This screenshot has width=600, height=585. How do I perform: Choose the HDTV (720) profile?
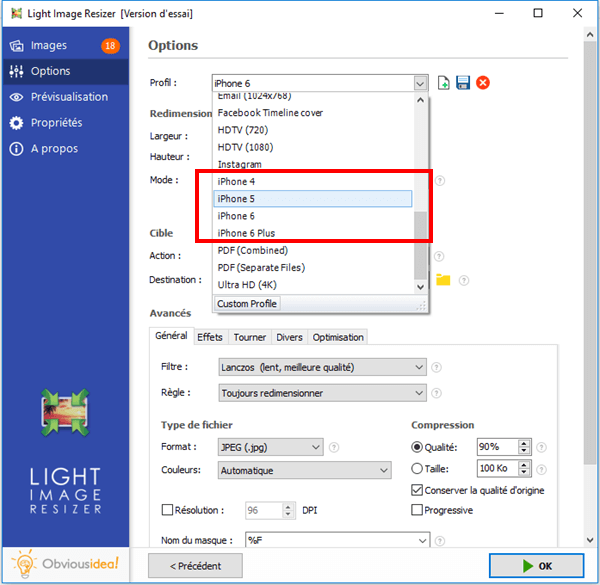(x=313, y=130)
